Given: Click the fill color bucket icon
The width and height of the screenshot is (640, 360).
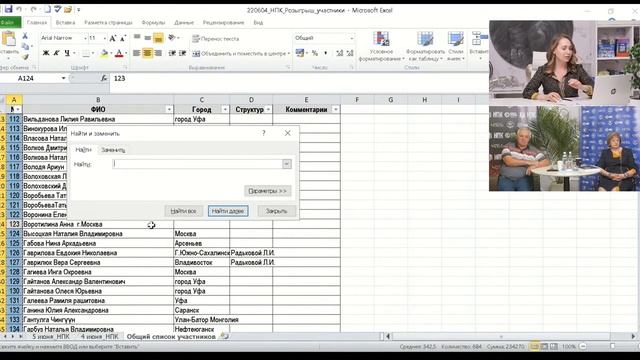Looking at the screenshot, I should pyautogui.click(x=104, y=53).
